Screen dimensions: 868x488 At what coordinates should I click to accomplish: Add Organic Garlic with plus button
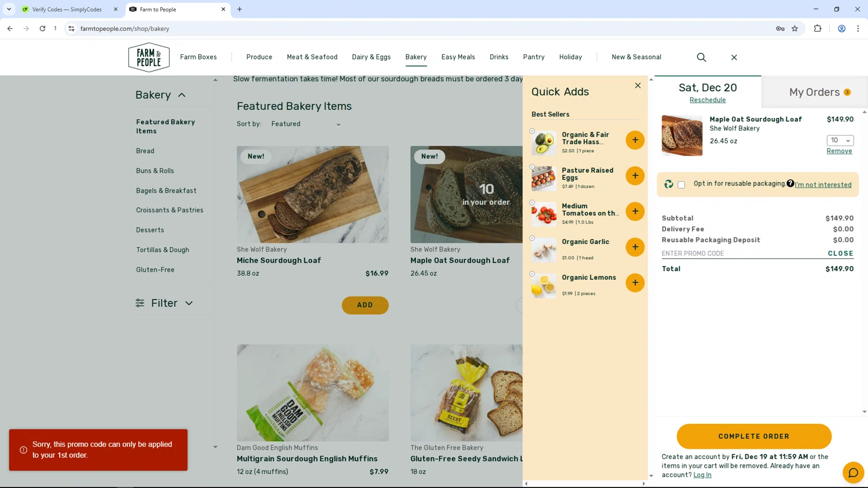click(635, 247)
